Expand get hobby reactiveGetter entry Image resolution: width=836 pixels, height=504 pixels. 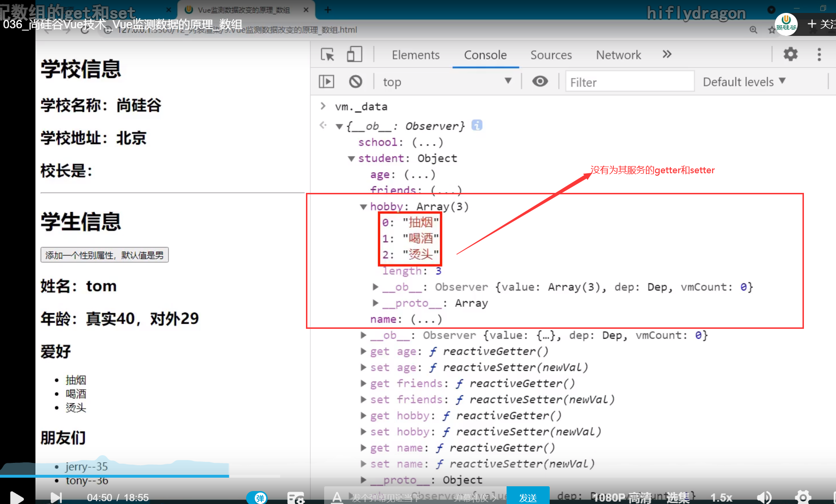pos(363,415)
